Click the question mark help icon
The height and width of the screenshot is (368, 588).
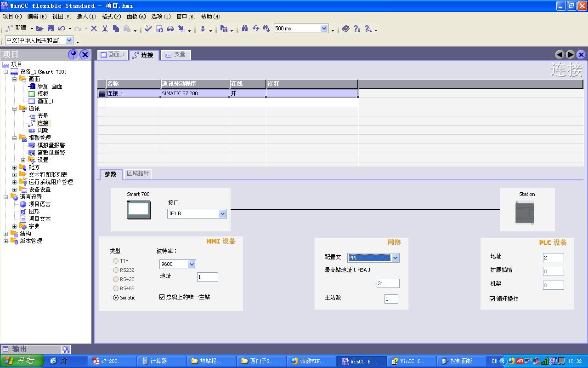pyautogui.click(x=357, y=29)
